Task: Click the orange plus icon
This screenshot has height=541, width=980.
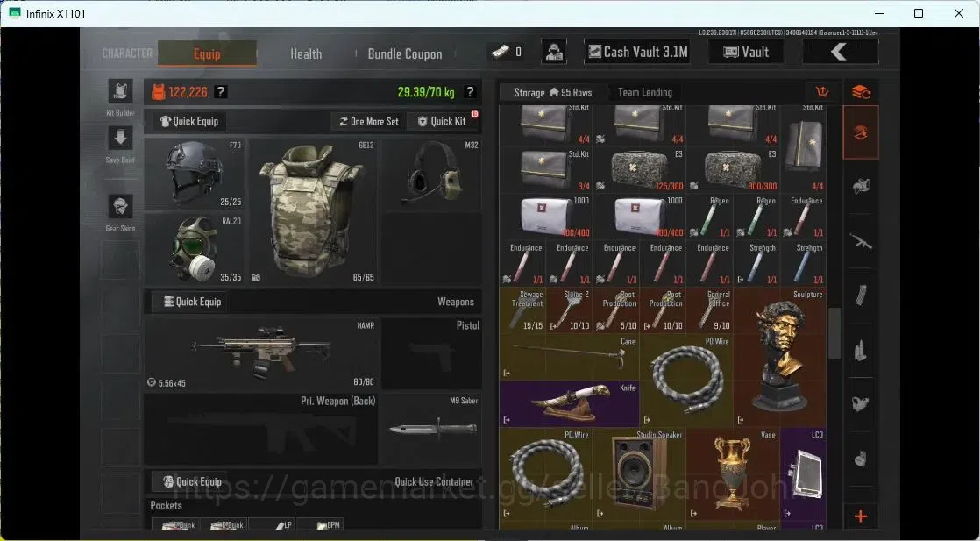Action: point(861,516)
